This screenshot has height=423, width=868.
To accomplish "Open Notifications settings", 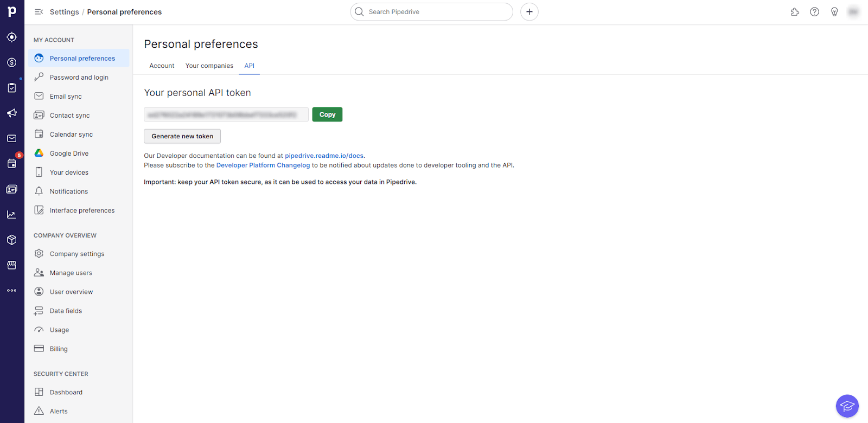I will pyautogui.click(x=79, y=191).
